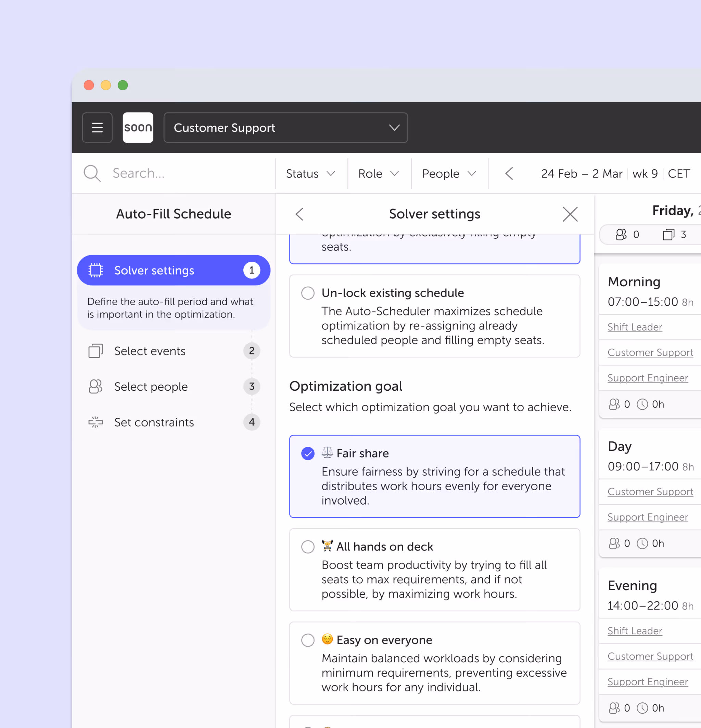Click the clock icon beside 0h in Morning
This screenshot has height=728, width=701.
(x=643, y=404)
